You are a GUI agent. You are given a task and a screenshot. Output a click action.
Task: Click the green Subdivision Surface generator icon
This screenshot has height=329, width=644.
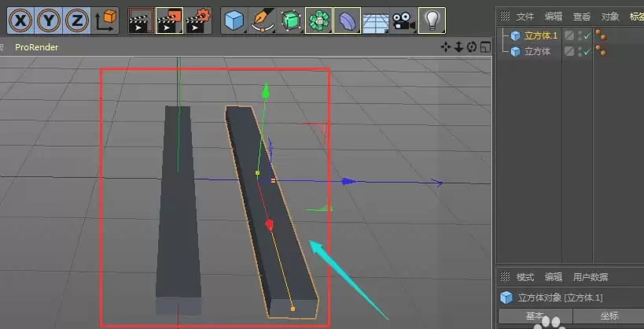291,20
